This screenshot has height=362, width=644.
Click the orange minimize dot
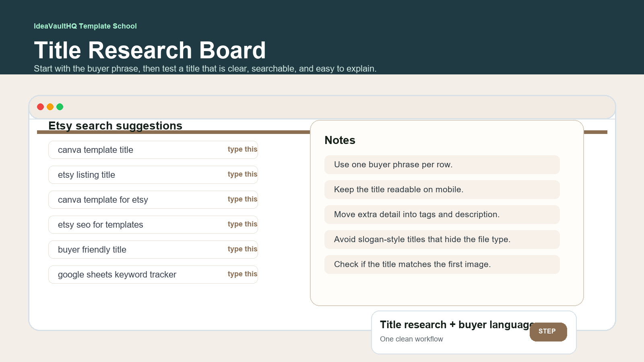click(x=50, y=107)
